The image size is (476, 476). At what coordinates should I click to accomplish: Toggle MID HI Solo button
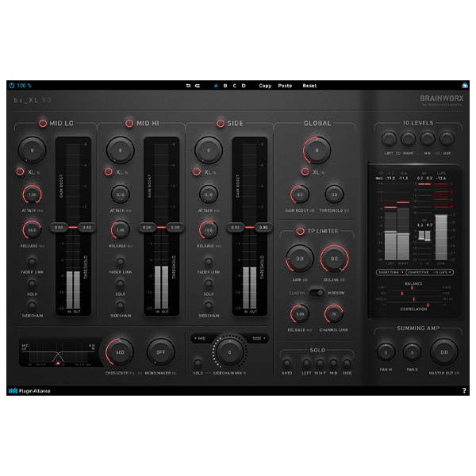(x=121, y=283)
